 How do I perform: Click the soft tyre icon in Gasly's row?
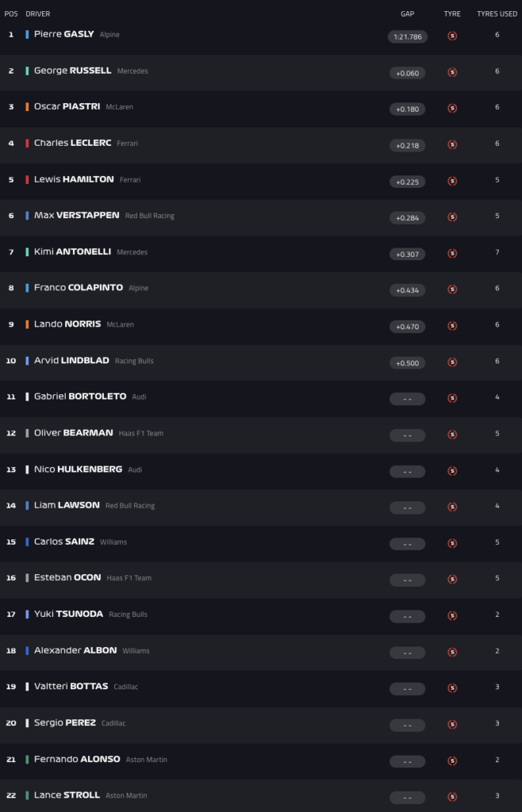452,36
